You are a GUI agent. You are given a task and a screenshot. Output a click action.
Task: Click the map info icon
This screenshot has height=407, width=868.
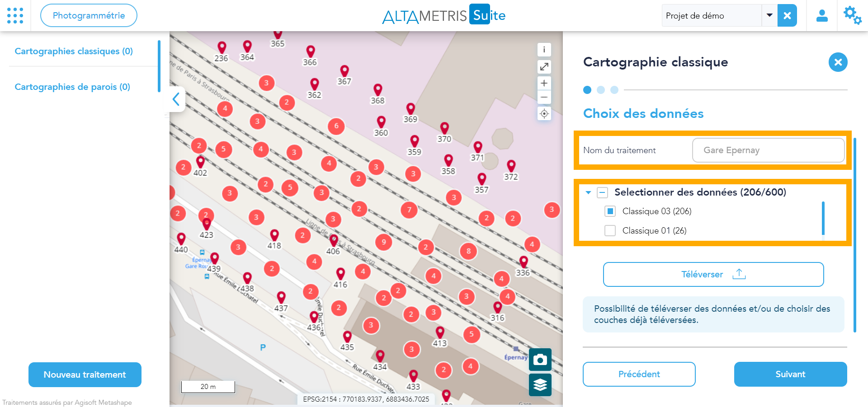click(x=544, y=50)
